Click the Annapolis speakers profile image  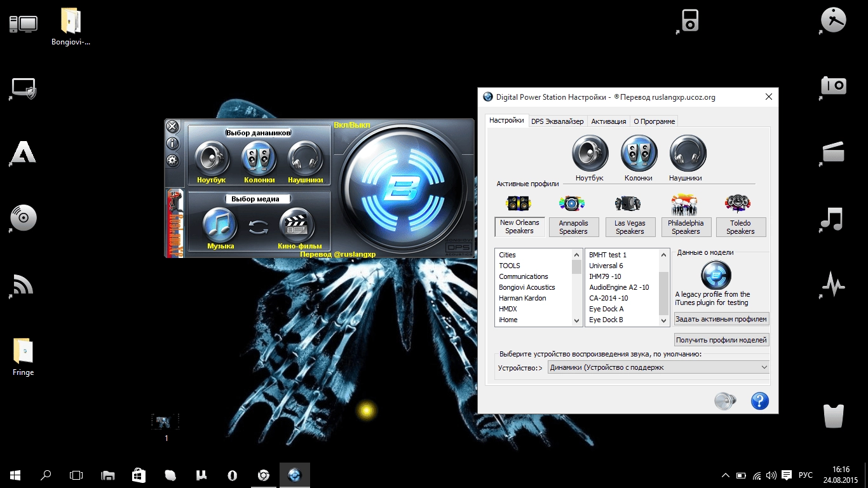(x=572, y=204)
